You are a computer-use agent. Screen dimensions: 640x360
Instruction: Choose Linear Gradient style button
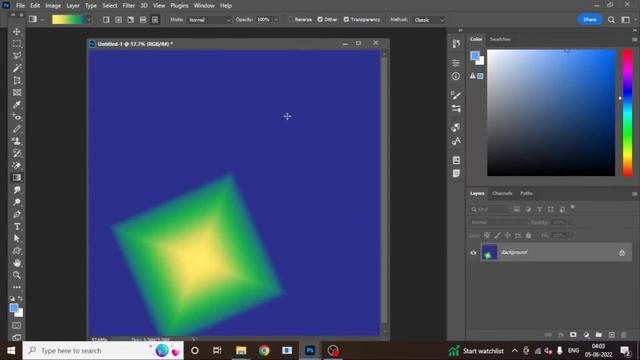pos(106,20)
